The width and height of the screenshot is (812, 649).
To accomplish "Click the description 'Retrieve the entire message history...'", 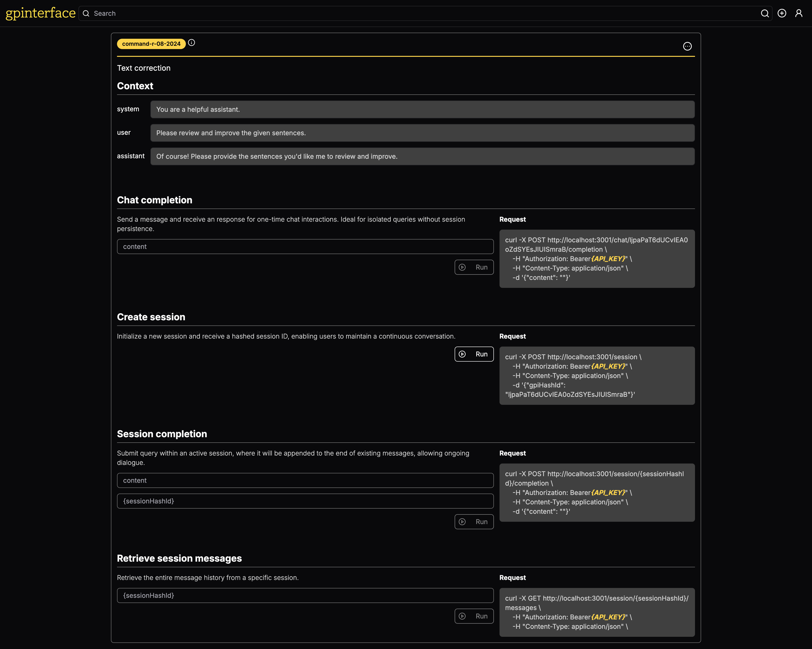I will pyautogui.click(x=207, y=577).
